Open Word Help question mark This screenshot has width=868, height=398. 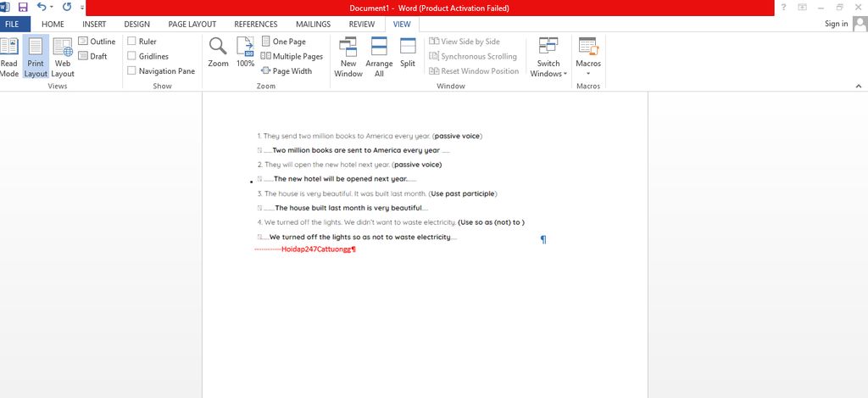point(783,7)
